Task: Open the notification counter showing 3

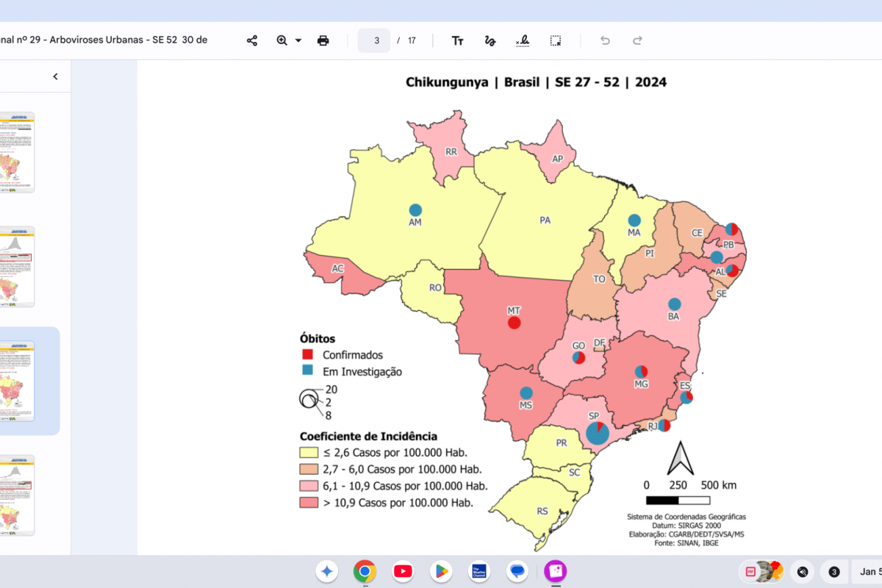Action: coord(834,571)
